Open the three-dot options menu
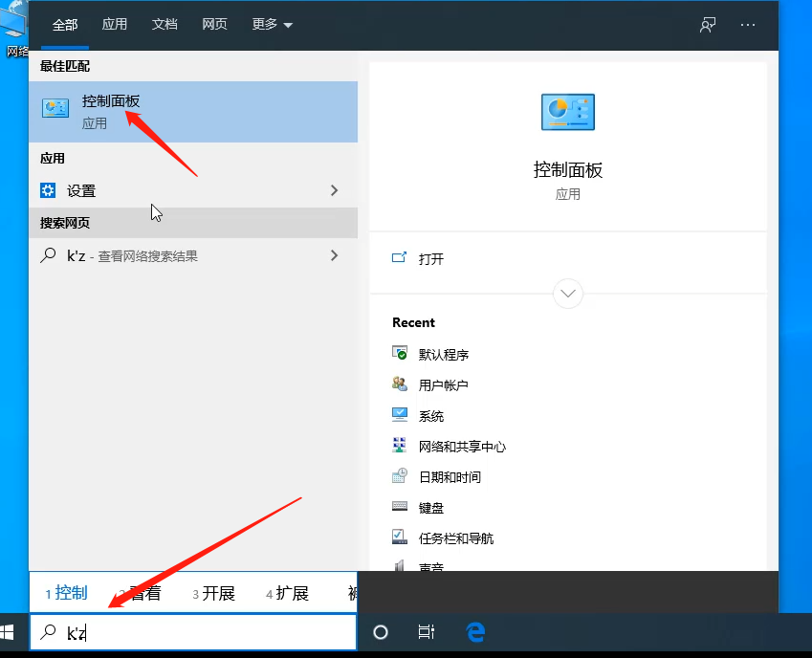 pyautogui.click(x=748, y=25)
